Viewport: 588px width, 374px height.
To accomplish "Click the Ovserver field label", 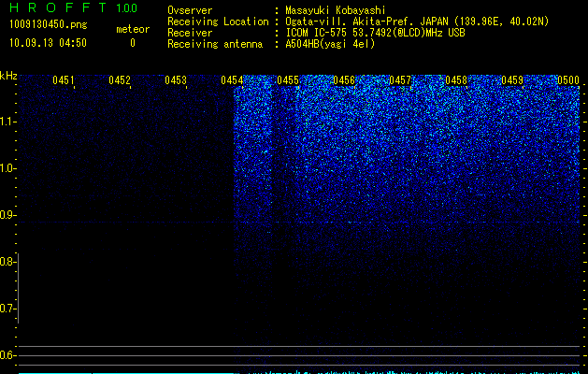I will [190, 10].
